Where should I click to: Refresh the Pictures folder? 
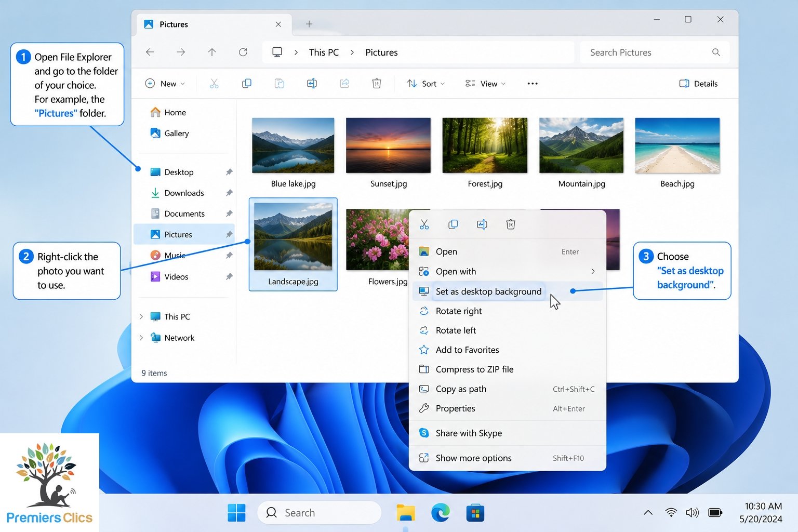click(x=243, y=52)
